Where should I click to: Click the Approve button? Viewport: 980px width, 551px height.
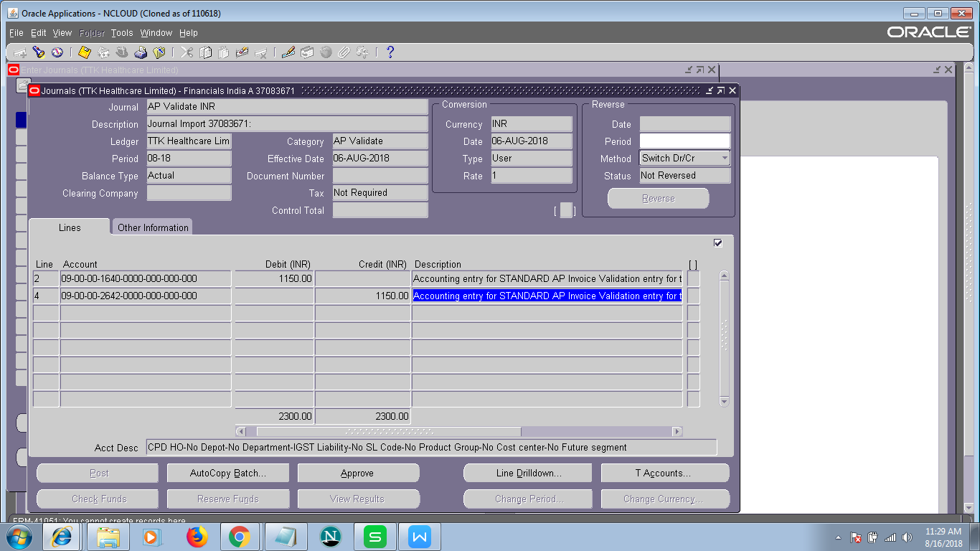[x=358, y=474]
